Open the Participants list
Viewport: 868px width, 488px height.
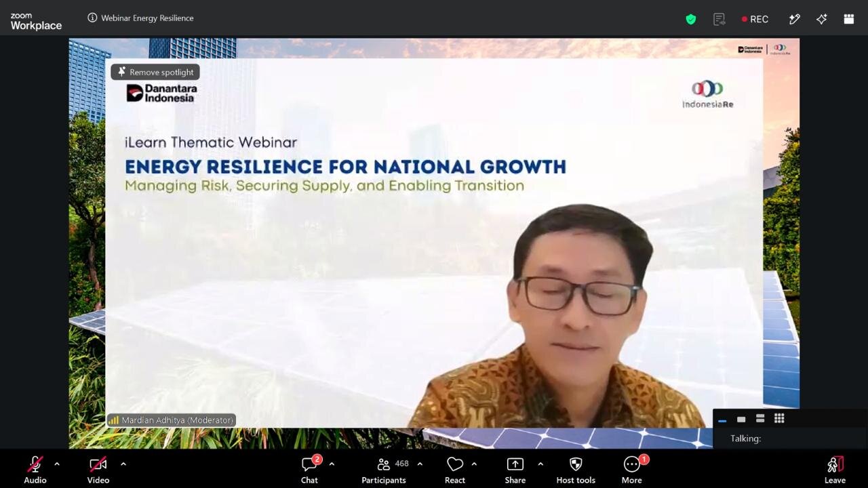tap(384, 470)
